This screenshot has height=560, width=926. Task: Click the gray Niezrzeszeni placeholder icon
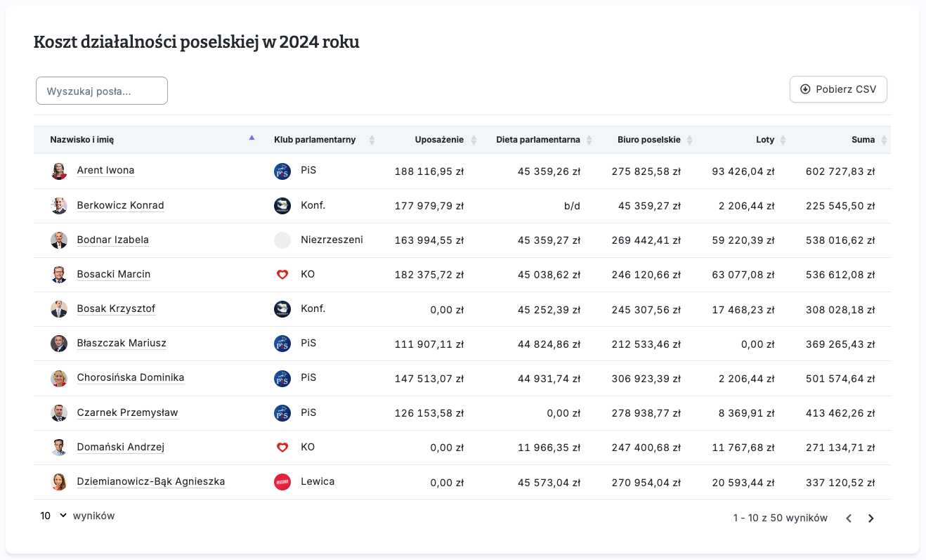[282, 240]
